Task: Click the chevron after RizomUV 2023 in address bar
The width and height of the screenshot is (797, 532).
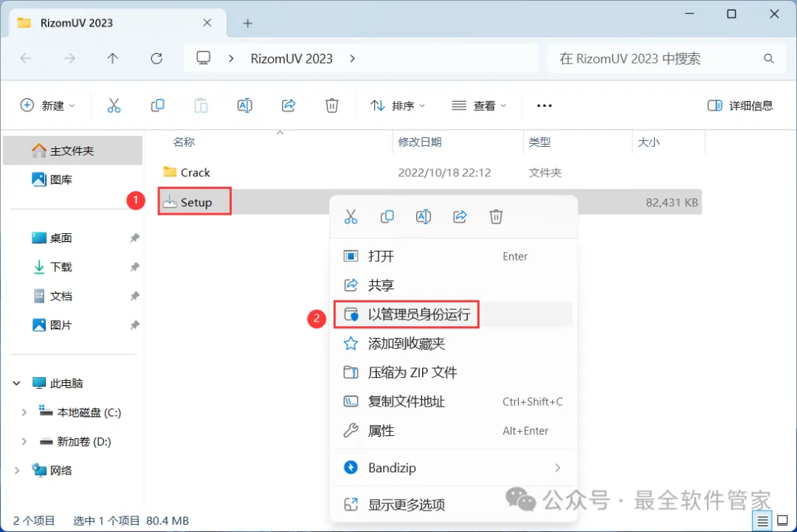Action: (352, 58)
